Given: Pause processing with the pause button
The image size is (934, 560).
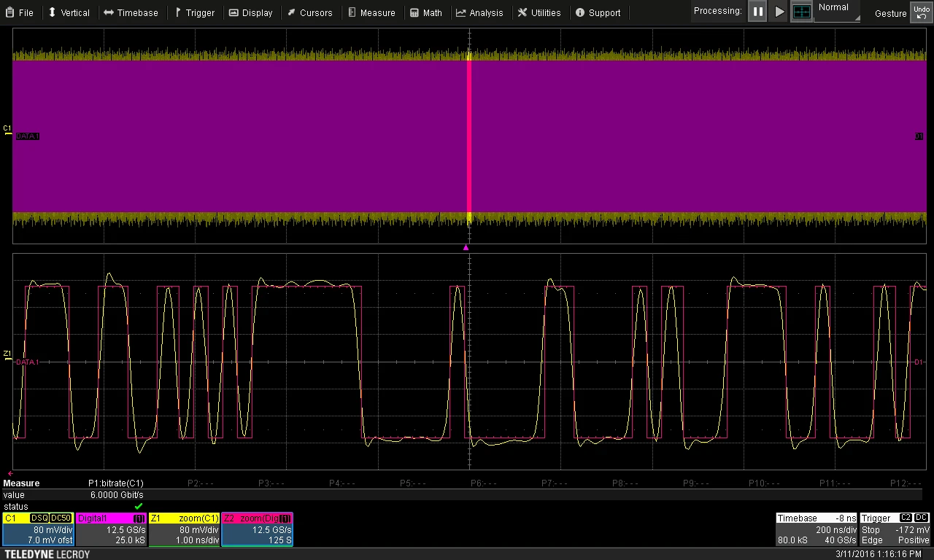Looking at the screenshot, I should click(758, 12).
